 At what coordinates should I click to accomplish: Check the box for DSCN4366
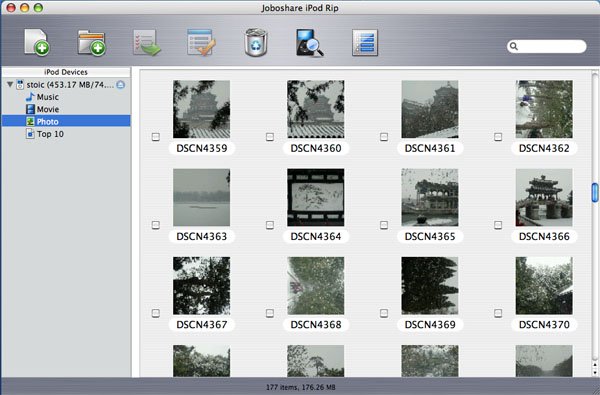[498, 225]
